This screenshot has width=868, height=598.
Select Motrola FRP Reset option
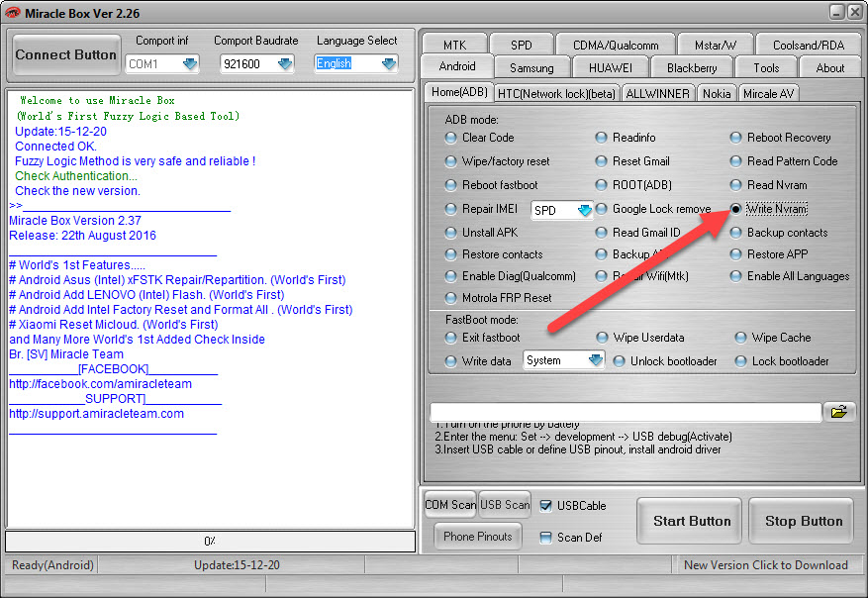click(x=450, y=298)
